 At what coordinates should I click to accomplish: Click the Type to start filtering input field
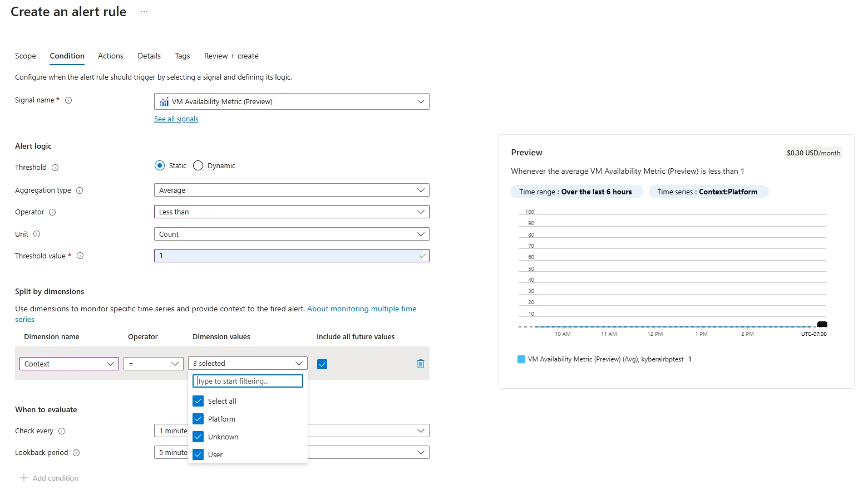point(248,381)
